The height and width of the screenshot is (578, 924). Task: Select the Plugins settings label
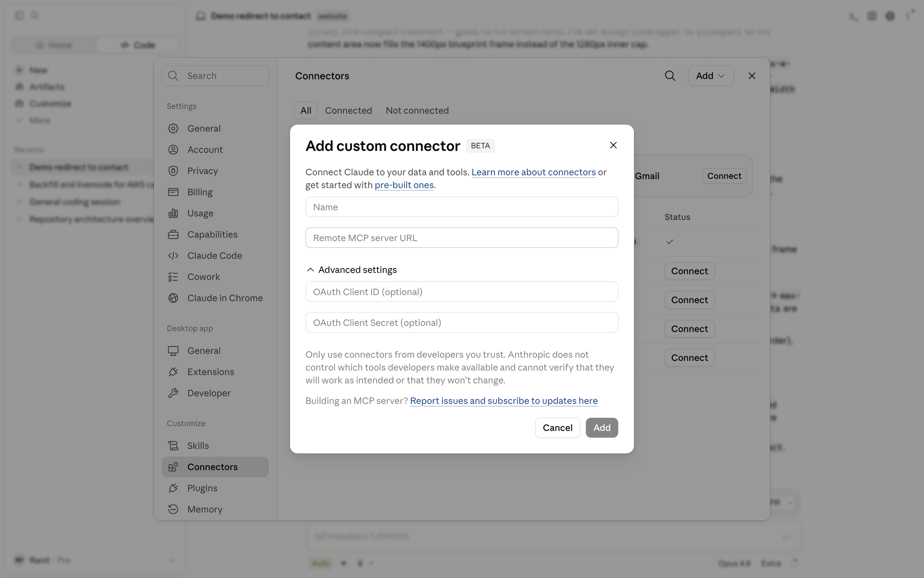202,488
